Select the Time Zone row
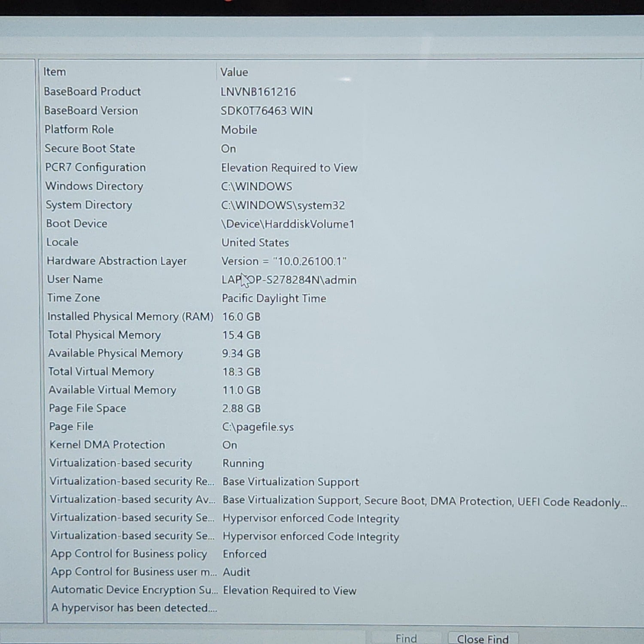This screenshot has height=644, width=644. pyautogui.click(x=74, y=298)
